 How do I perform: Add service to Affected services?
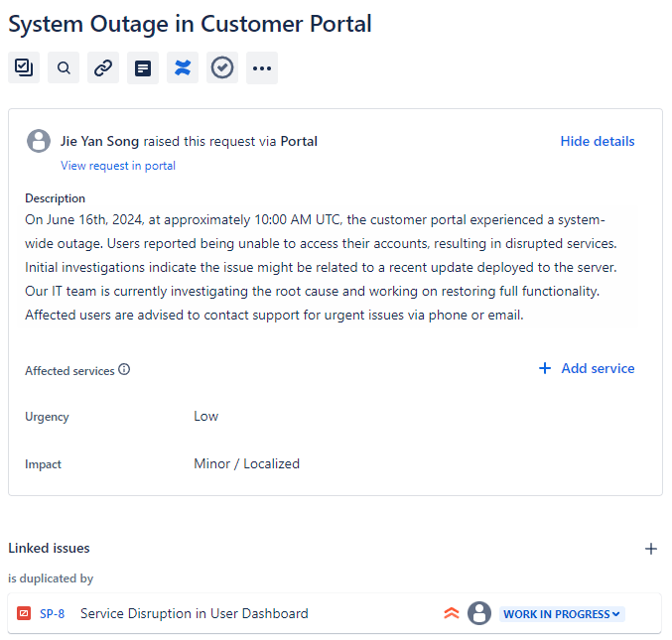point(587,368)
